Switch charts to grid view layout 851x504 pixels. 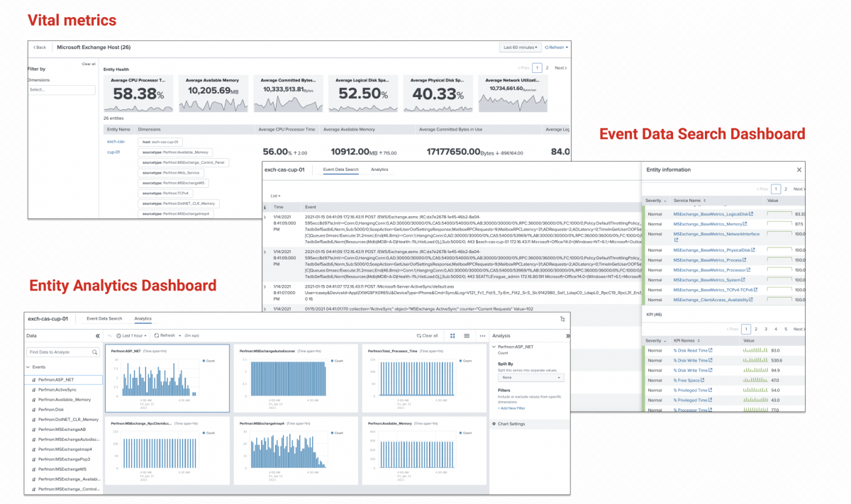tap(453, 335)
